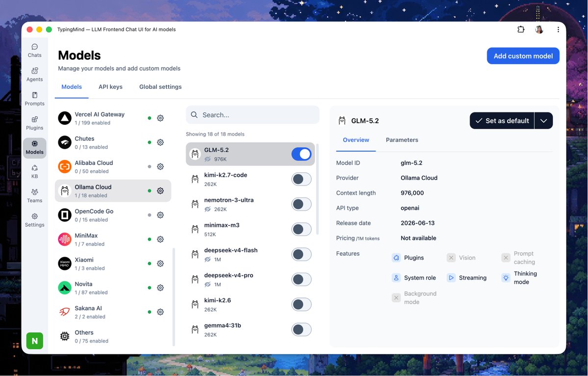
Task: Open the three-dot window menu
Action: 558,29
